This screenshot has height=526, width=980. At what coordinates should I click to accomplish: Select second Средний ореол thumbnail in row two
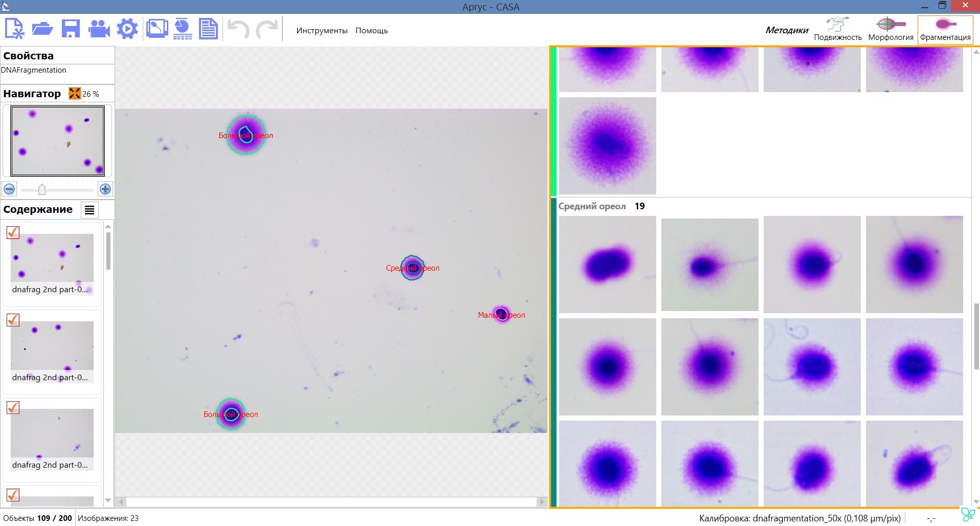point(709,367)
